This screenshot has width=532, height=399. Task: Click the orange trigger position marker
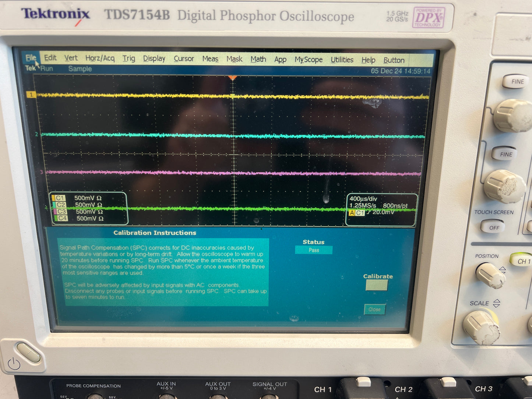[x=232, y=78]
